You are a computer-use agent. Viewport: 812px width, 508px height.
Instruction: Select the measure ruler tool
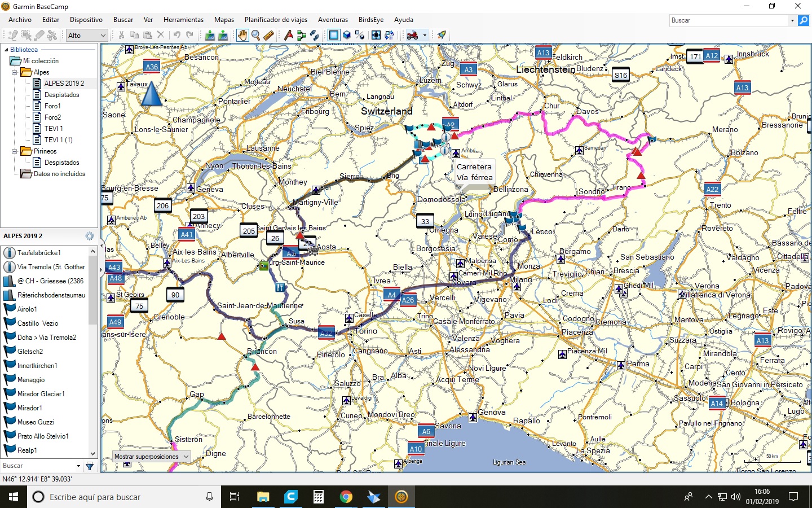coord(268,35)
